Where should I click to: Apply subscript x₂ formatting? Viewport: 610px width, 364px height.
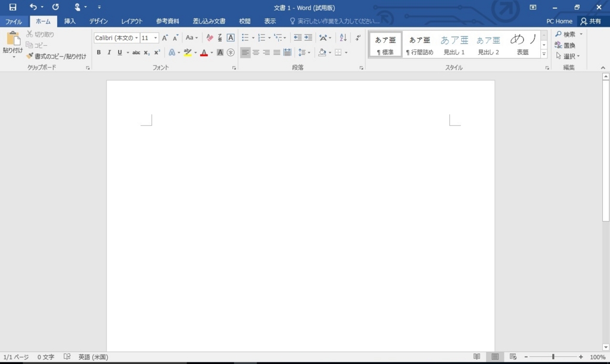147,52
